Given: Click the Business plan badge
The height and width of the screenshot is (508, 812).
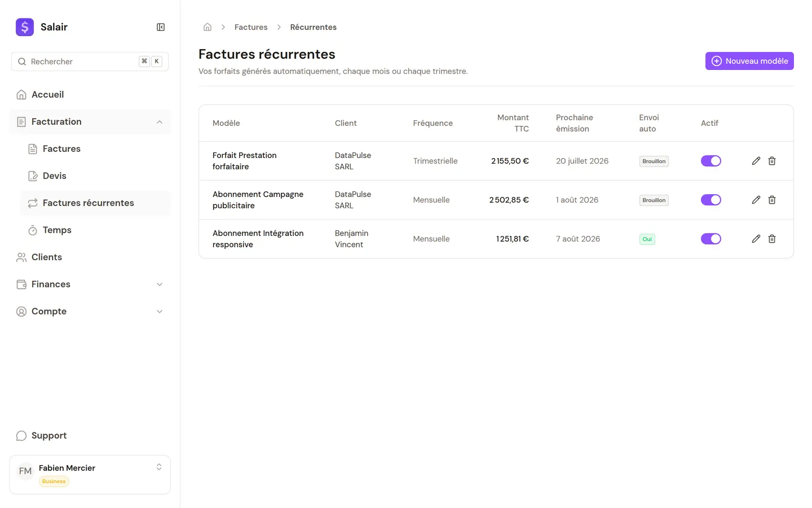Looking at the screenshot, I should [x=54, y=481].
